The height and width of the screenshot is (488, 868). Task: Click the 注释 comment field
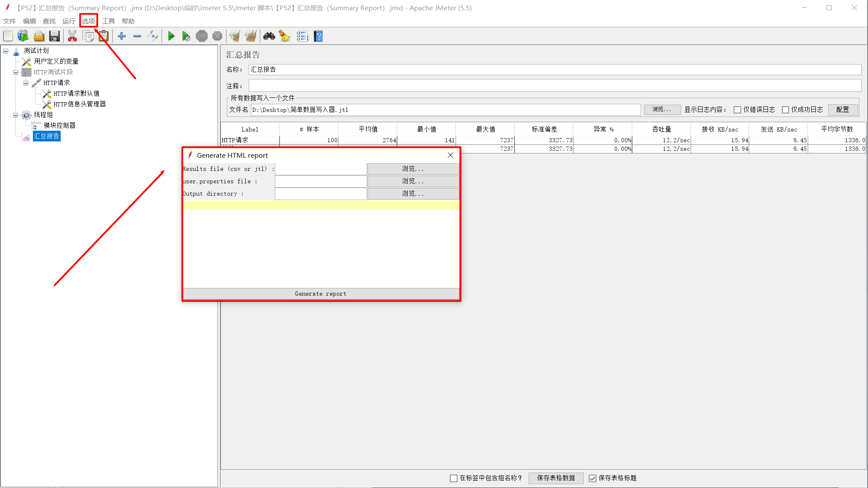pos(555,85)
